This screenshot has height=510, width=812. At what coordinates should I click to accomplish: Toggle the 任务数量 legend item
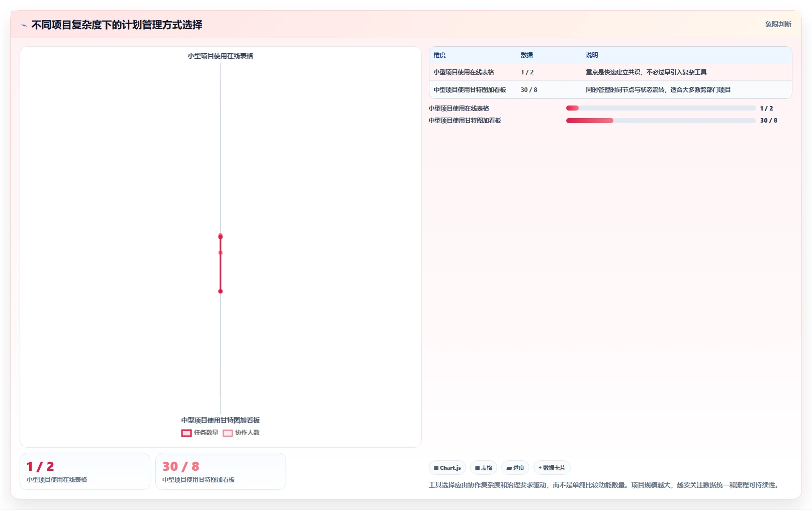[200, 433]
